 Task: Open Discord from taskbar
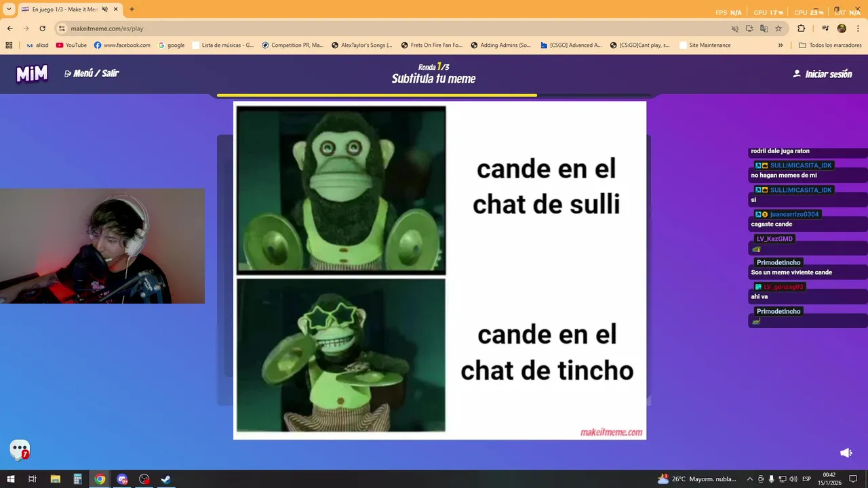tap(122, 479)
